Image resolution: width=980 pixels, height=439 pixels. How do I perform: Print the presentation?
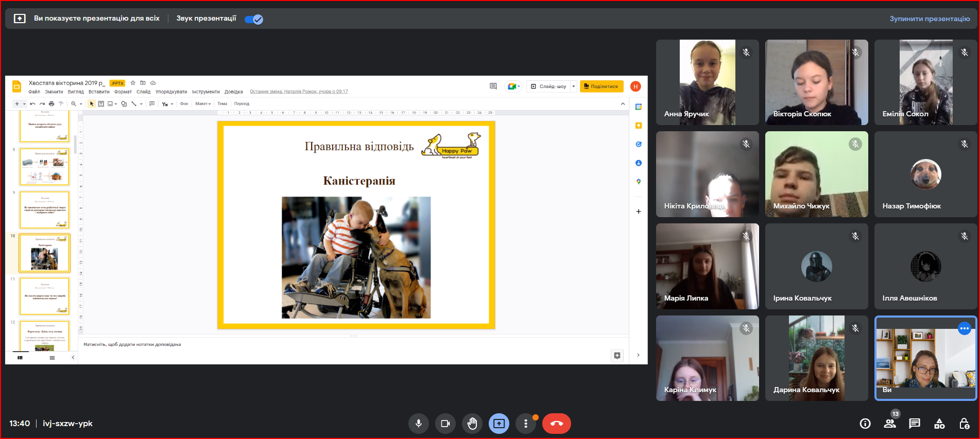(x=51, y=104)
